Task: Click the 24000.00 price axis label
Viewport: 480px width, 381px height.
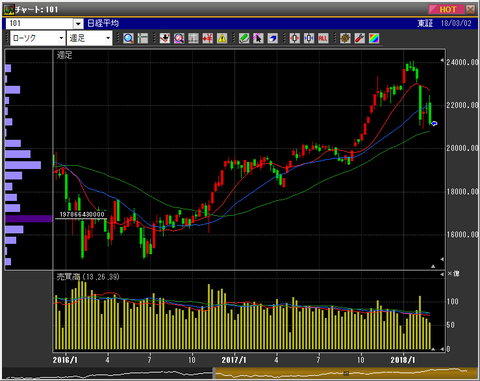Action: click(463, 62)
